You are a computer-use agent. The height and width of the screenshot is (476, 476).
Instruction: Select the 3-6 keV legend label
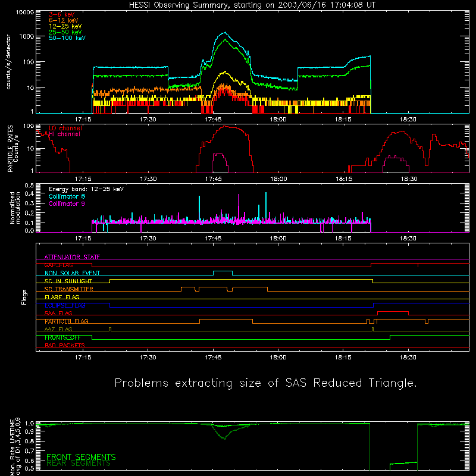[x=62, y=14]
